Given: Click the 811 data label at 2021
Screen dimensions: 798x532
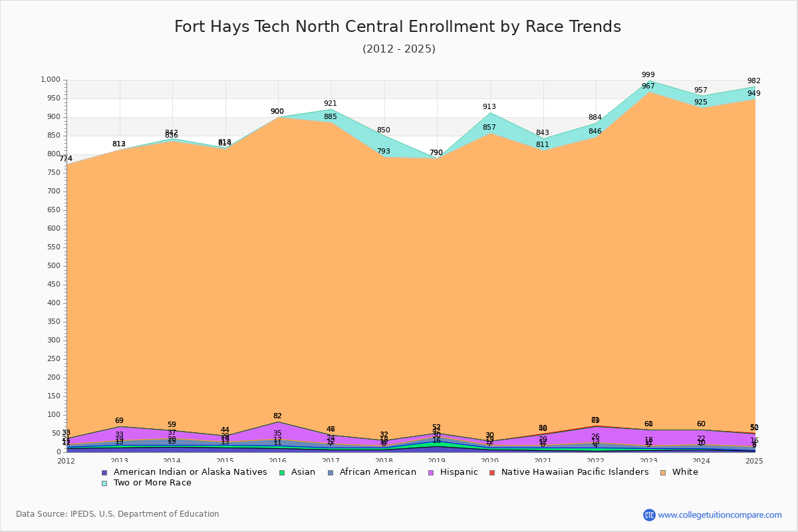Looking at the screenshot, I should [543, 144].
